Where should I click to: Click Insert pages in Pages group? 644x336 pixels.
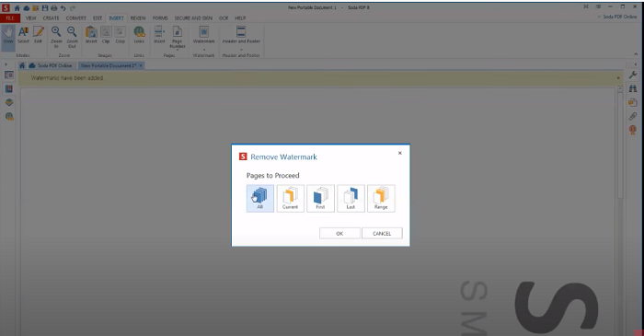pyautogui.click(x=159, y=35)
